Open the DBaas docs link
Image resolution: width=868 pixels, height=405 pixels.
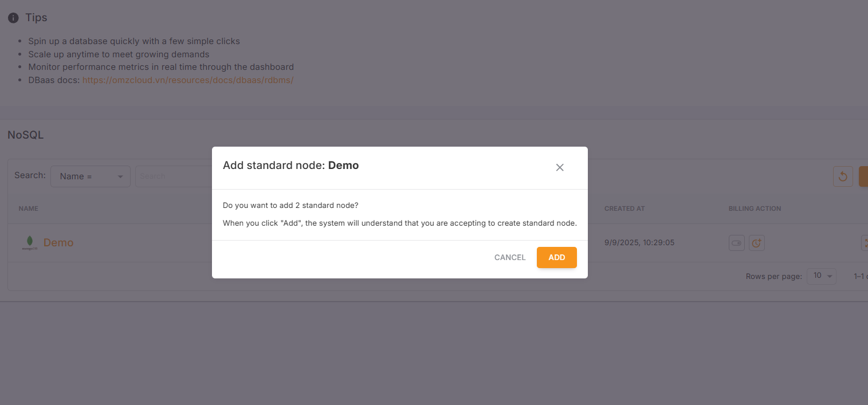pyautogui.click(x=188, y=80)
